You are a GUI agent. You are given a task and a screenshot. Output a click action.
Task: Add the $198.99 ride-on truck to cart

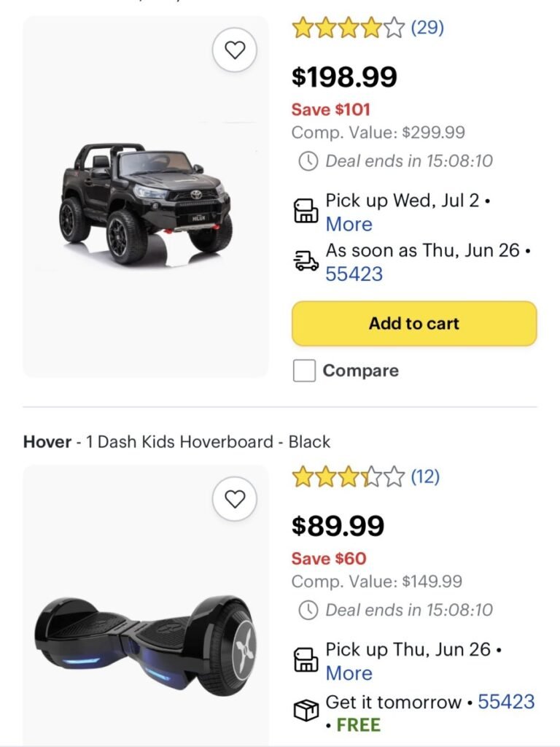tap(414, 323)
